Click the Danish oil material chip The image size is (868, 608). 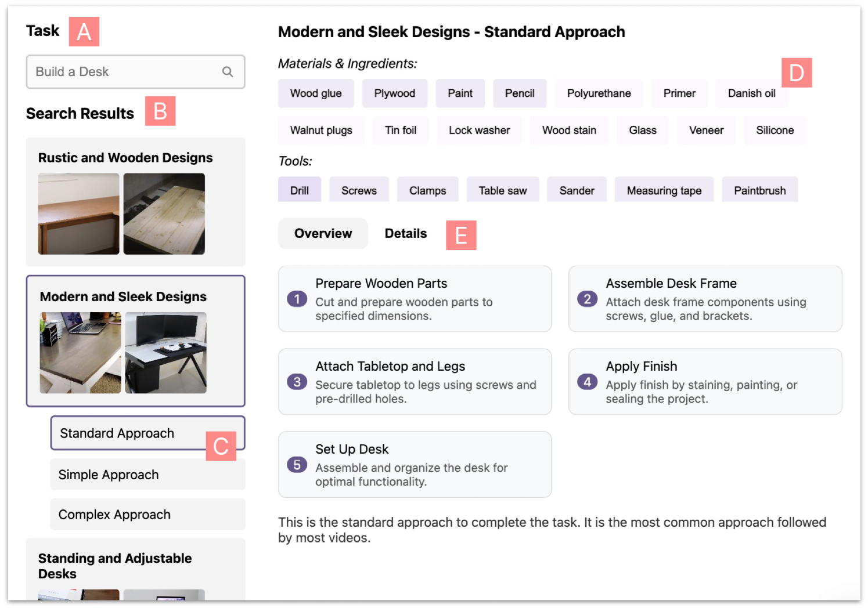pyautogui.click(x=752, y=93)
